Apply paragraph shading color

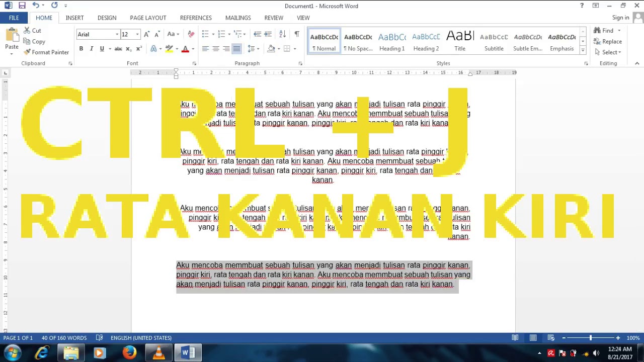271,49
